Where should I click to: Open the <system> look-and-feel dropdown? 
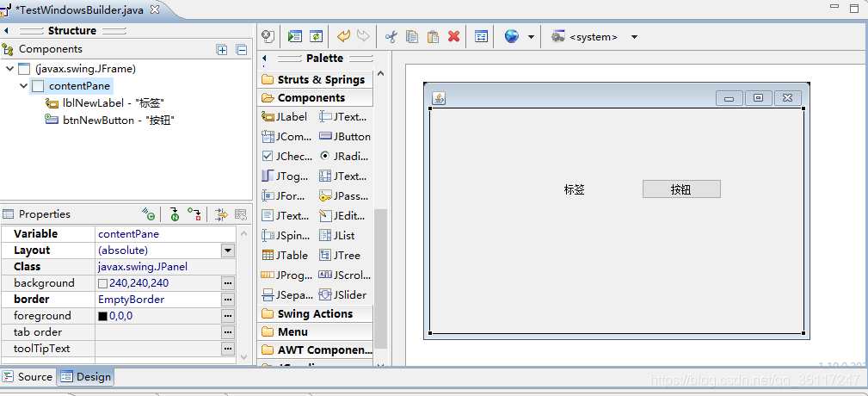[x=634, y=37]
